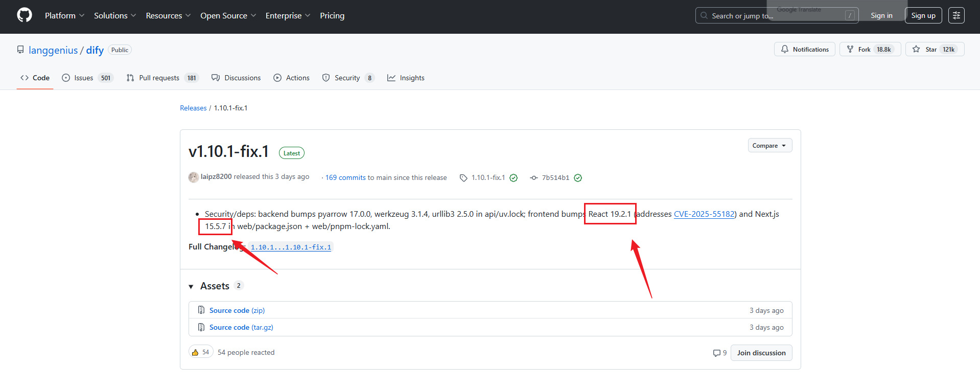Open the Insights tab
980x387 pixels.
(x=406, y=78)
